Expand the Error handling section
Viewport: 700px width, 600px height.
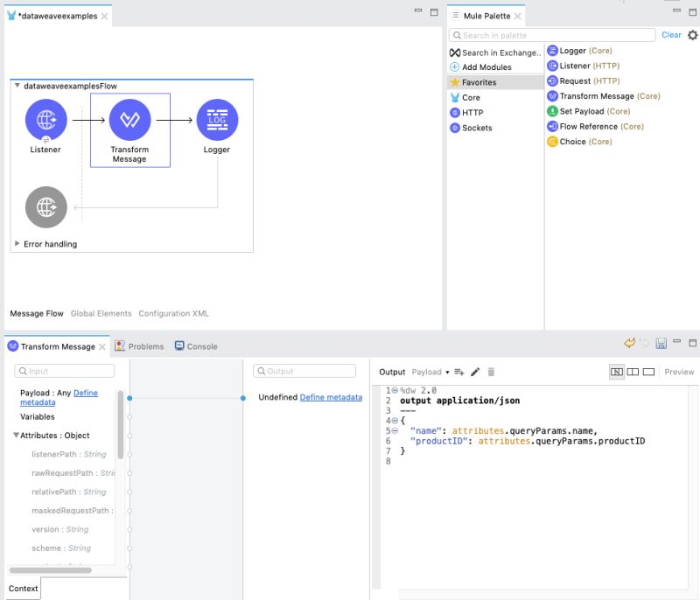[x=17, y=244]
